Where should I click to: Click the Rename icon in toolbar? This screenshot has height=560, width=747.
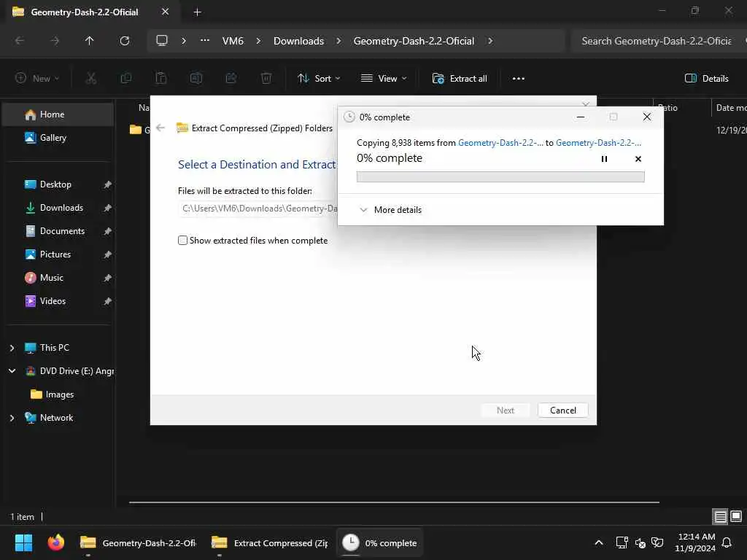click(196, 79)
